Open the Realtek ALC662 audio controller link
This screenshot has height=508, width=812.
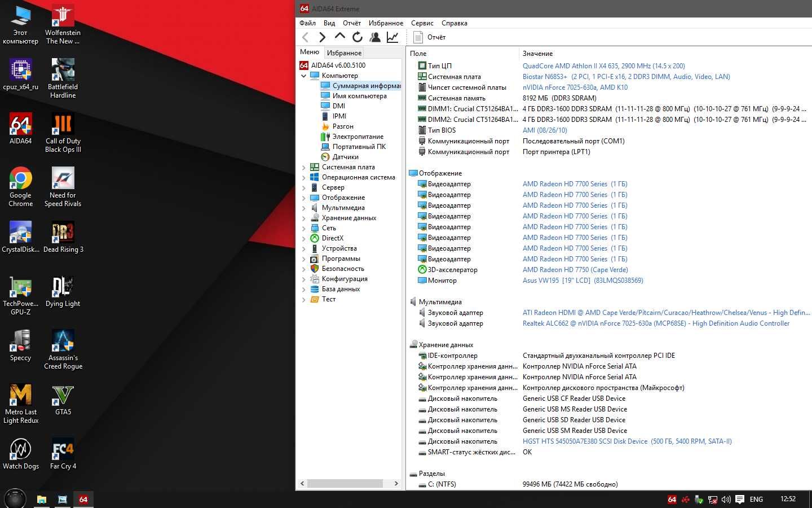(x=656, y=323)
